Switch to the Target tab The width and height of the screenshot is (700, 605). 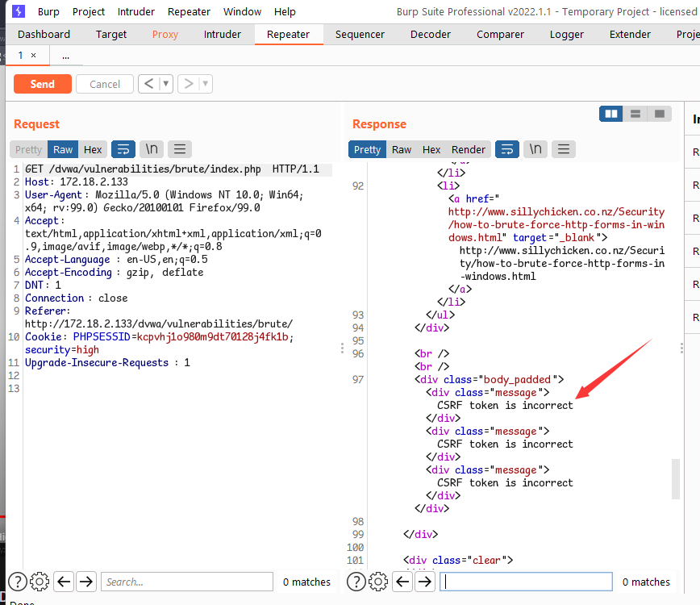pos(111,35)
